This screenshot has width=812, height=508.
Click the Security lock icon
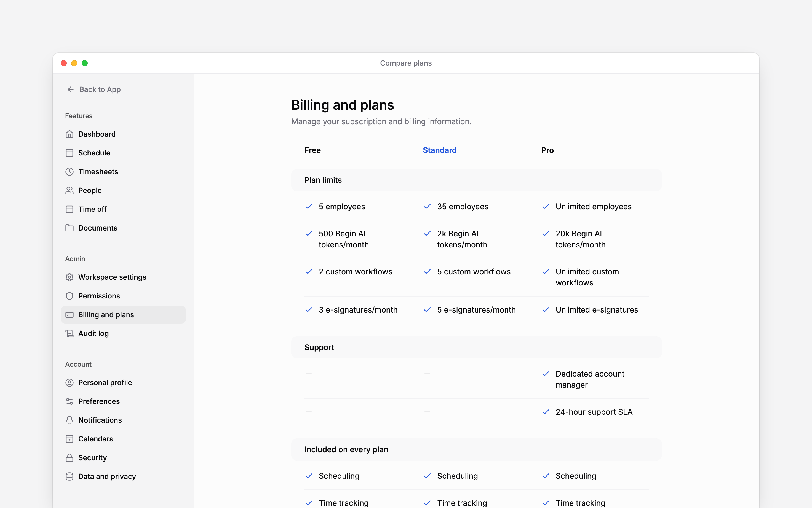[70, 458]
